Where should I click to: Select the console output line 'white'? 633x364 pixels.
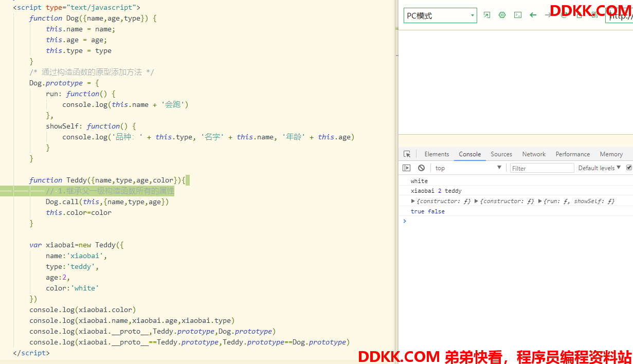click(x=419, y=181)
